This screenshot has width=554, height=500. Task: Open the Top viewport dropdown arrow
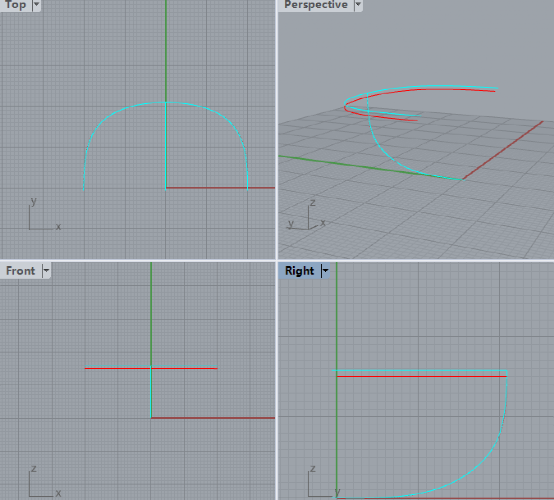[x=36, y=5]
